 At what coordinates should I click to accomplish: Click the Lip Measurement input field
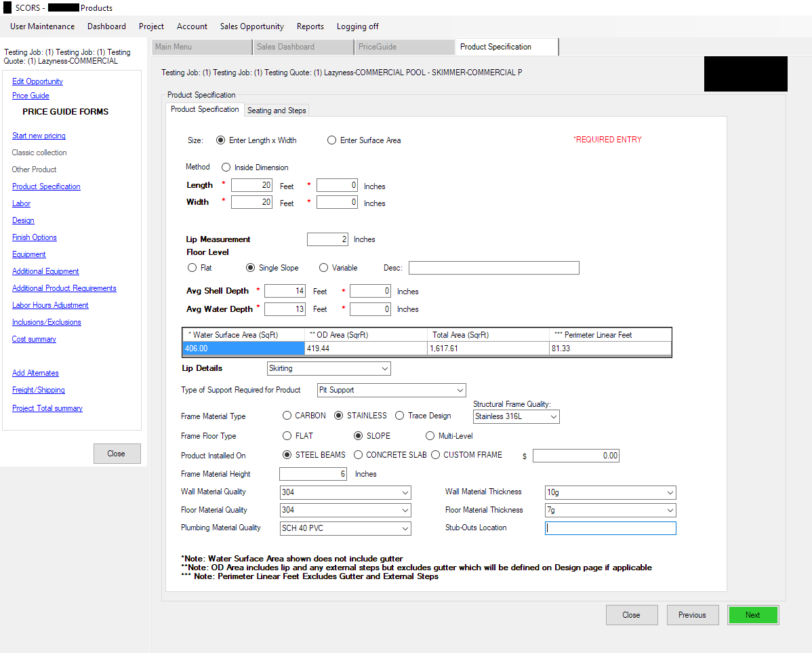point(328,239)
